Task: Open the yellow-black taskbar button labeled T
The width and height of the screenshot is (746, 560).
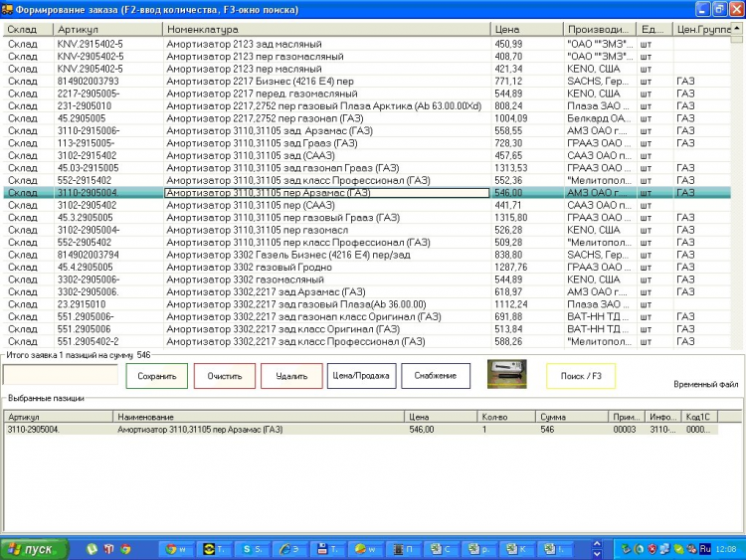Action: (x=215, y=549)
